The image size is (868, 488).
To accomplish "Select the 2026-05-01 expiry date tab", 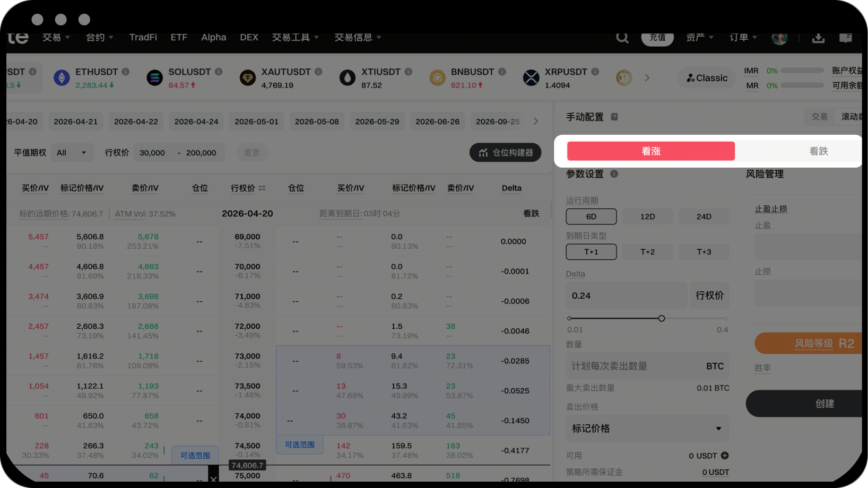I will [x=256, y=121].
